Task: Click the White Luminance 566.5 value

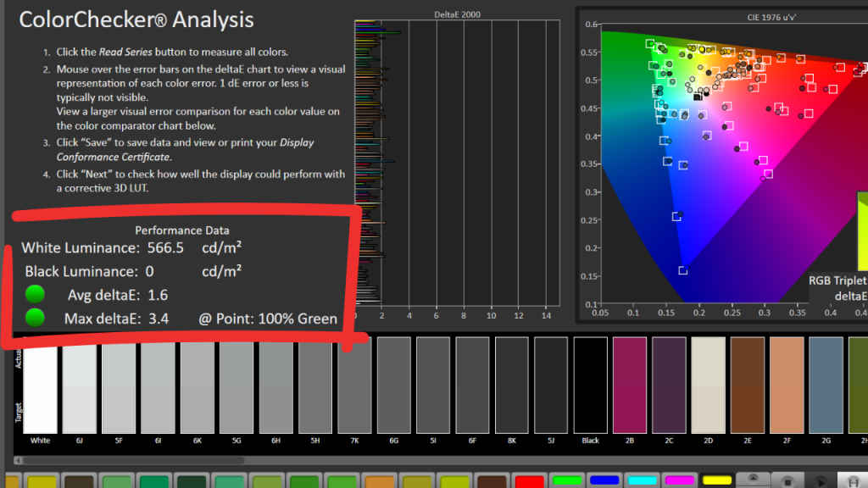Action: (x=165, y=248)
